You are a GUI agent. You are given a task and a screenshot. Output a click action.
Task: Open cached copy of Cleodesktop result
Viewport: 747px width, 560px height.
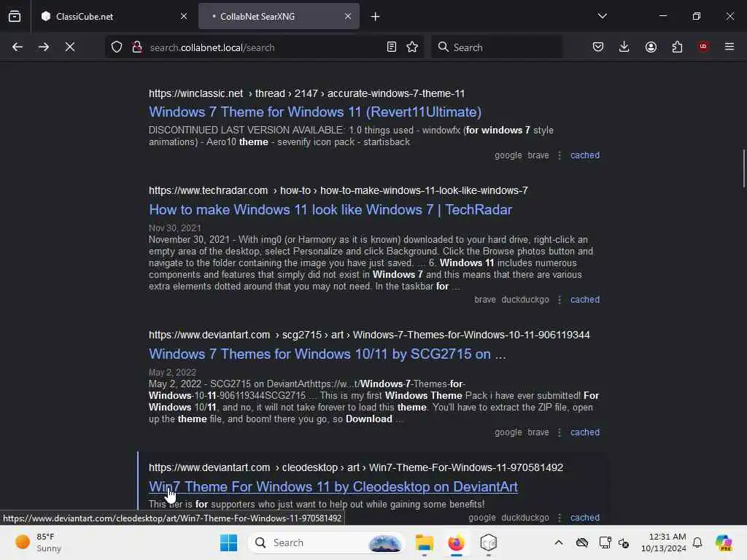click(x=584, y=518)
